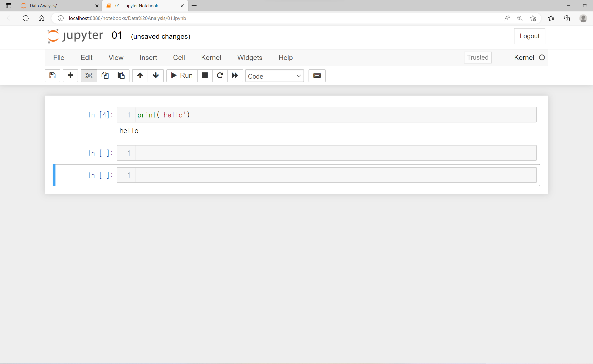Viewport: 593px width, 364px height.
Task: Interrupt the kernel with the stop icon
Action: [205, 76]
